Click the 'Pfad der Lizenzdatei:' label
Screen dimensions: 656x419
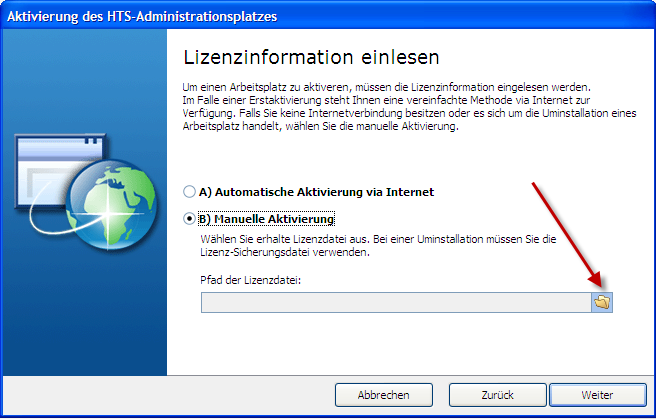click(x=251, y=279)
